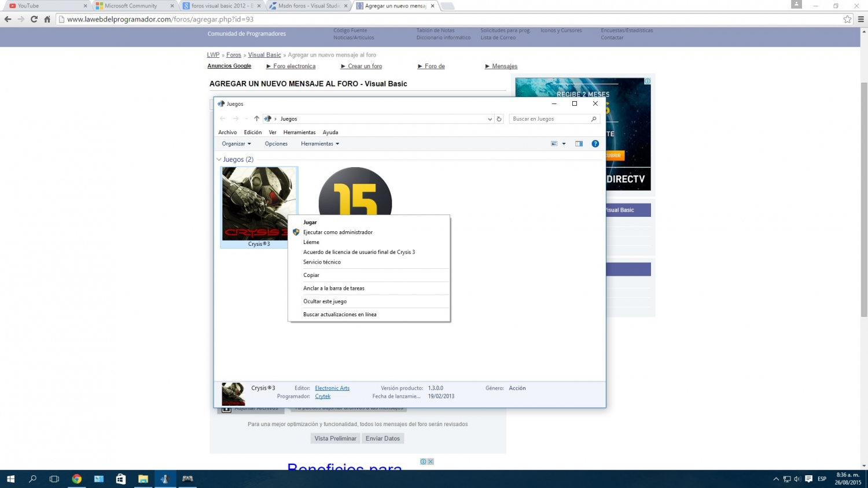Open the Organizar dropdown

point(236,144)
